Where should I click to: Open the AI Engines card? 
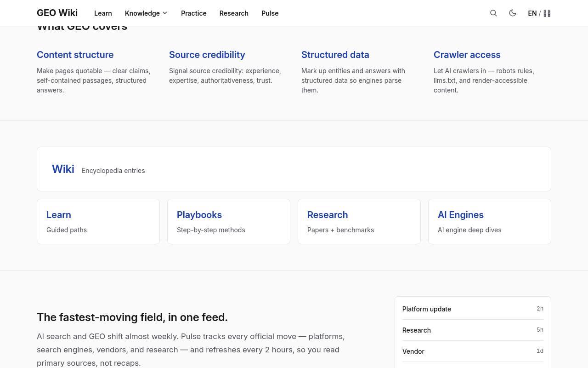click(490, 221)
